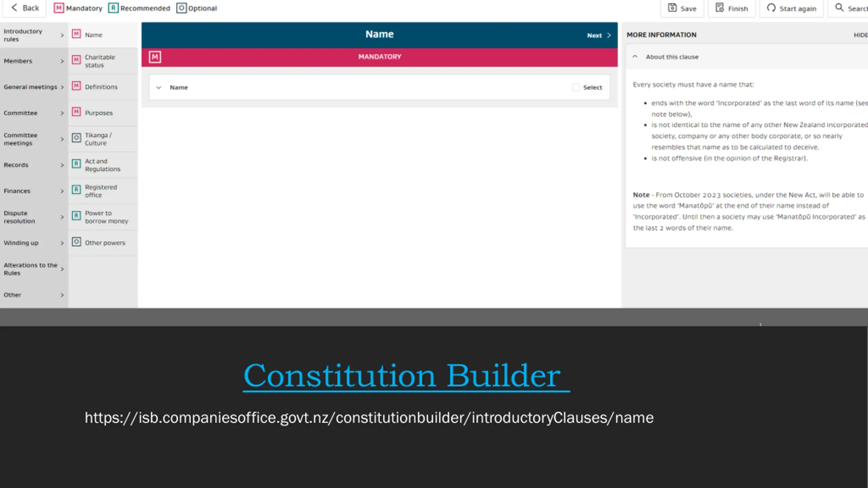
Task: Expand the Finances section
Action: coord(34,191)
